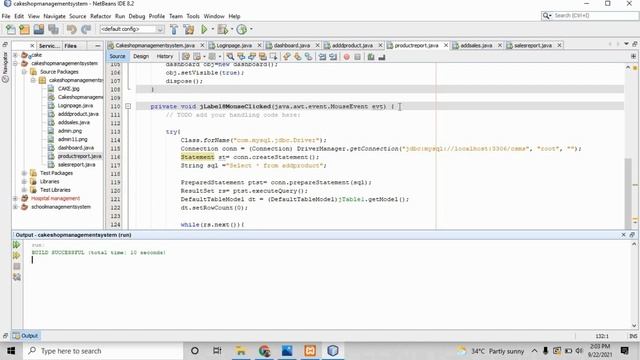
Task: Click the weather widget in the taskbar
Action: click(491, 351)
